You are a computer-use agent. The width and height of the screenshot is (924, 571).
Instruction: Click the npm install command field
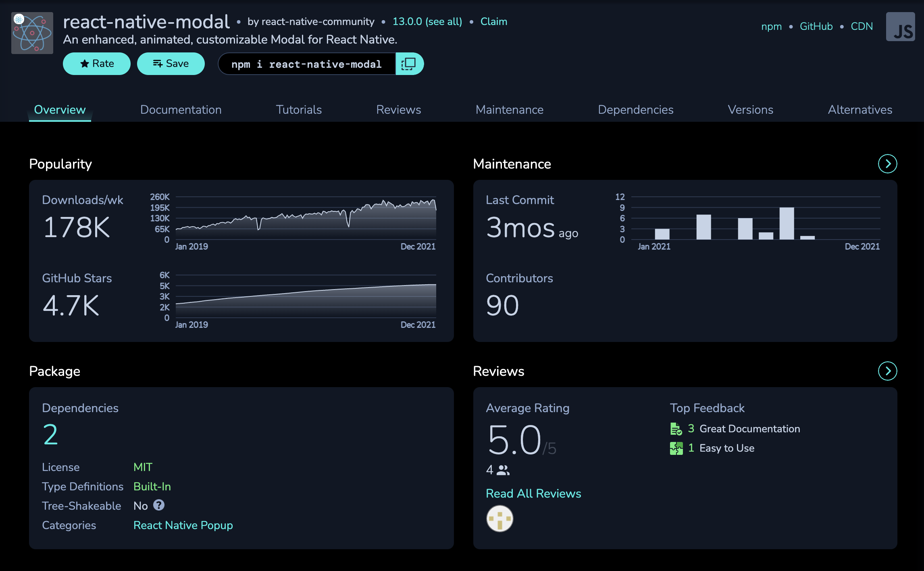306,64
